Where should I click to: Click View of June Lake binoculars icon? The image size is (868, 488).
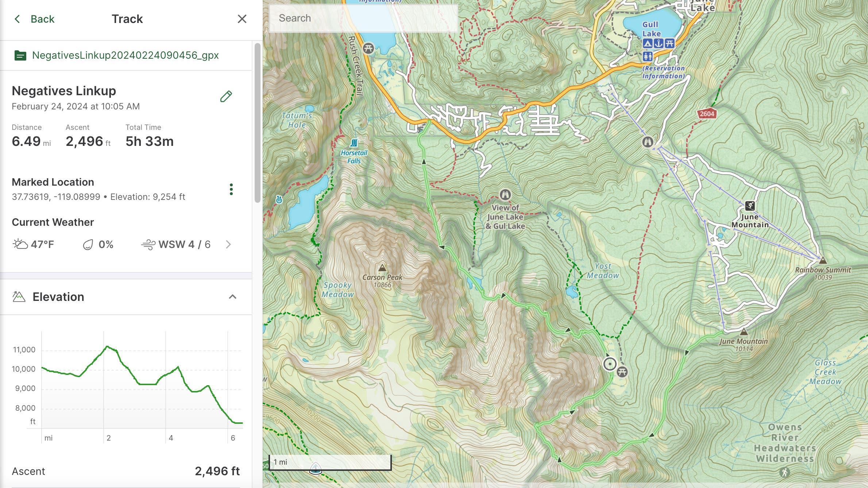(505, 195)
